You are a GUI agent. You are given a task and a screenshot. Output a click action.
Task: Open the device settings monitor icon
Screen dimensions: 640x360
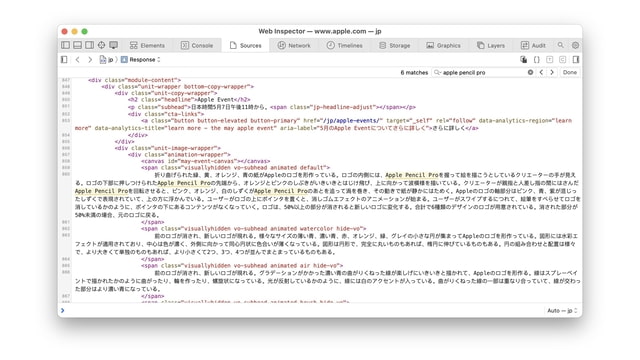pyautogui.click(x=113, y=45)
